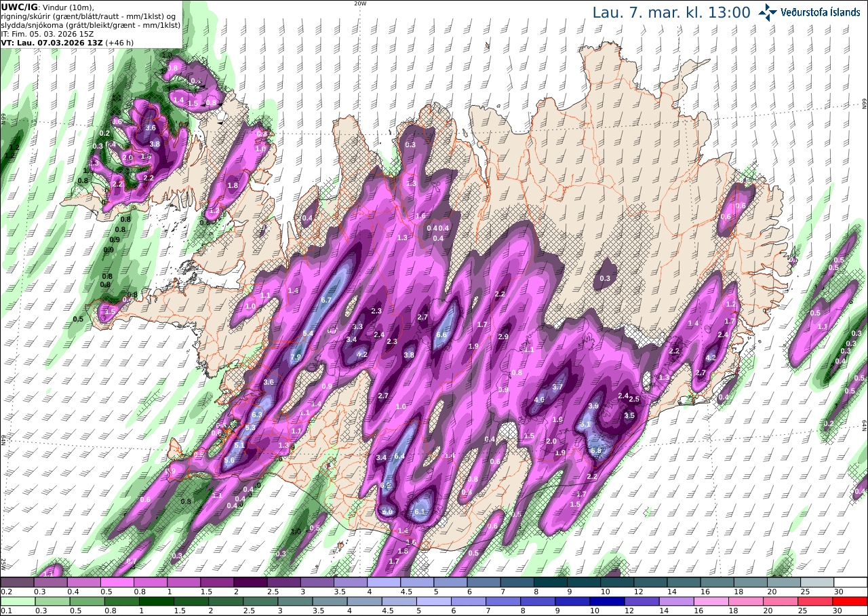
Task: Click the Veðurstofa Íslands logo icon
Action: click(768, 12)
